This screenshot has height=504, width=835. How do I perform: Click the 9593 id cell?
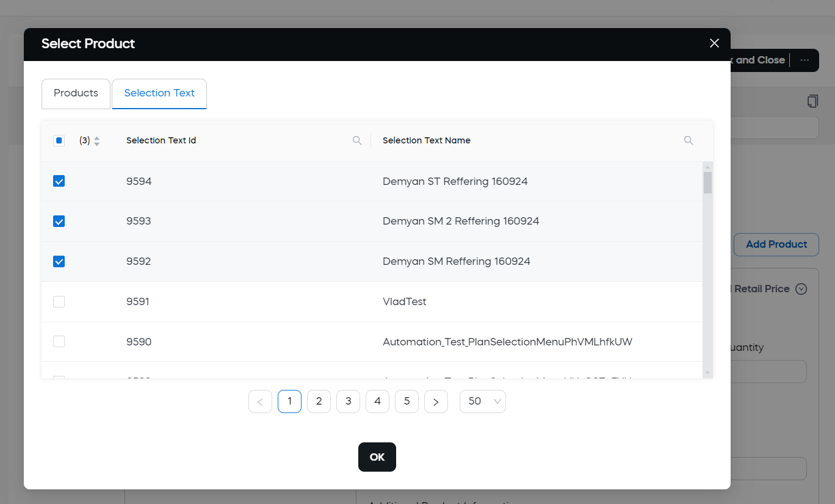139,221
